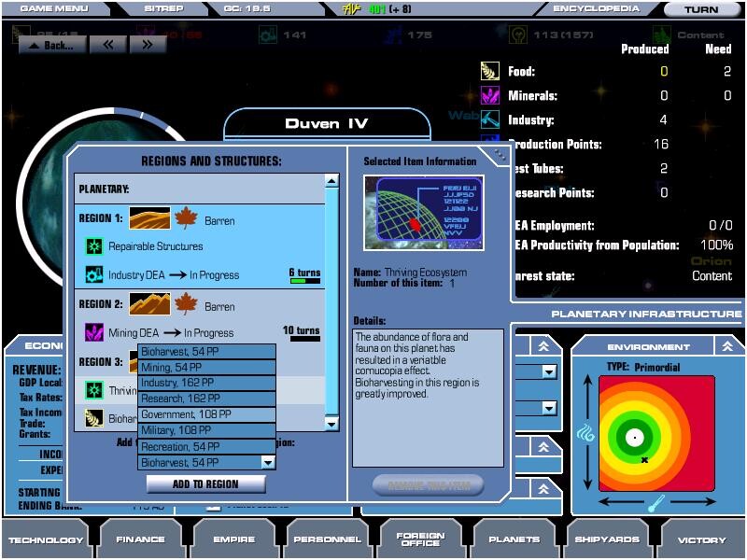Select the Mining DEA crystal icon

93,332
